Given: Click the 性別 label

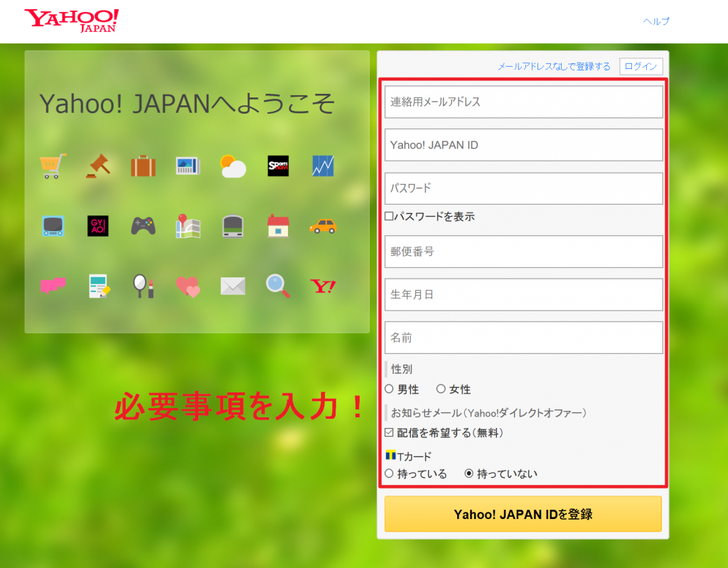Looking at the screenshot, I should tap(402, 369).
